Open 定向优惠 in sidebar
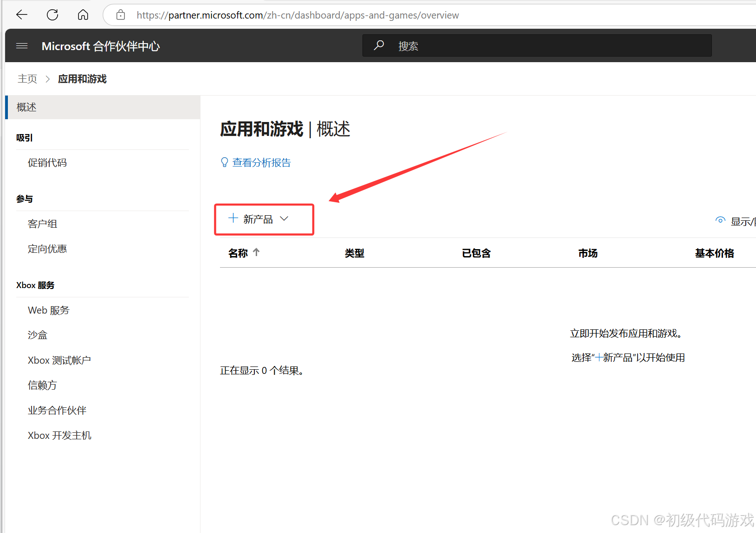The image size is (756, 533). point(47,249)
